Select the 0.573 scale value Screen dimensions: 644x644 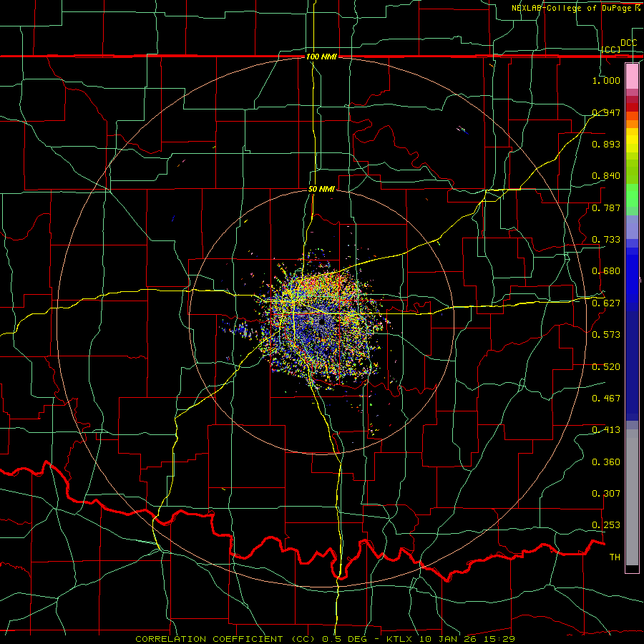(x=606, y=334)
